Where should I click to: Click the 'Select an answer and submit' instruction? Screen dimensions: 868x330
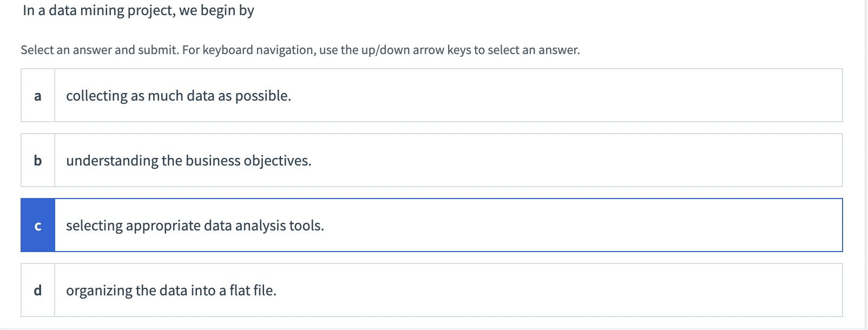[x=100, y=50]
